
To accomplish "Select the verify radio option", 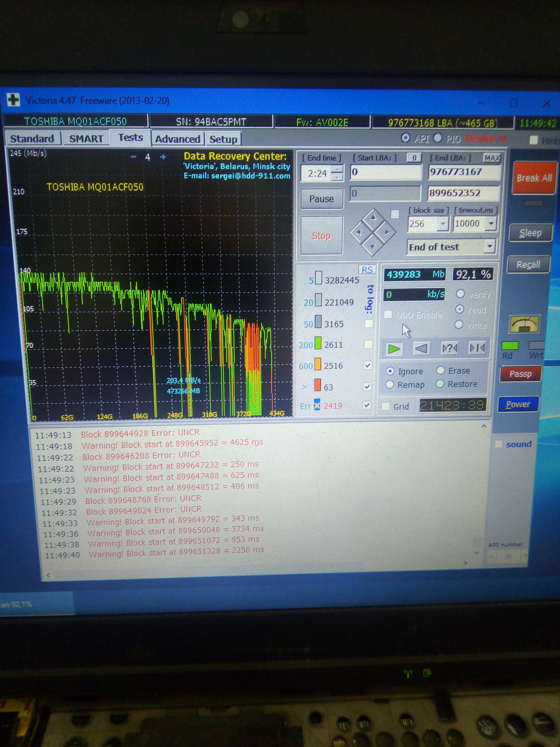I will (460, 294).
